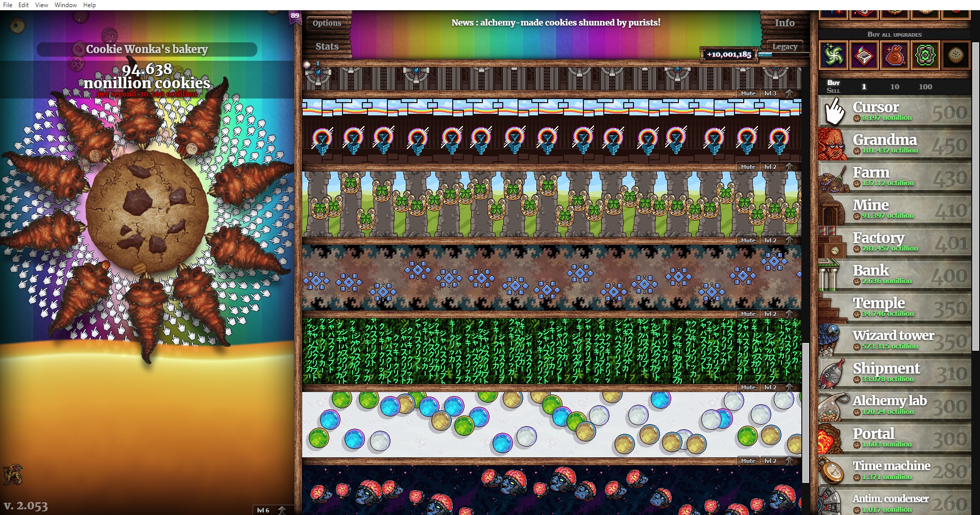This screenshot has width=980, height=515.
Task: Set purchase quantity to 1
Action: click(864, 87)
